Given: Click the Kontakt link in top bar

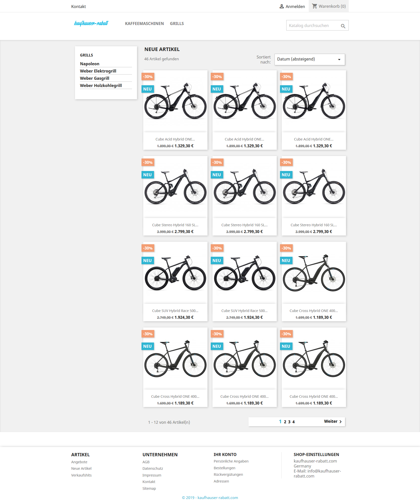Looking at the screenshot, I should click(78, 6).
